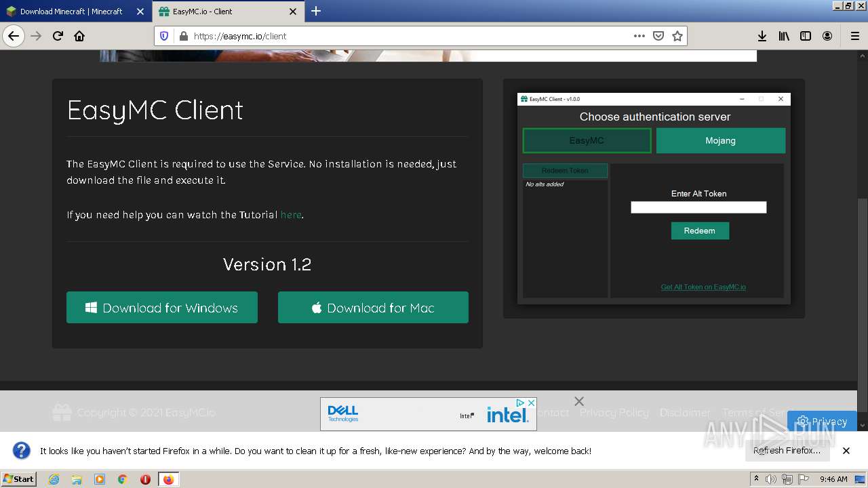The width and height of the screenshot is (868, 488).
Task: Open Firefox account icon
Action: [827, 36]
